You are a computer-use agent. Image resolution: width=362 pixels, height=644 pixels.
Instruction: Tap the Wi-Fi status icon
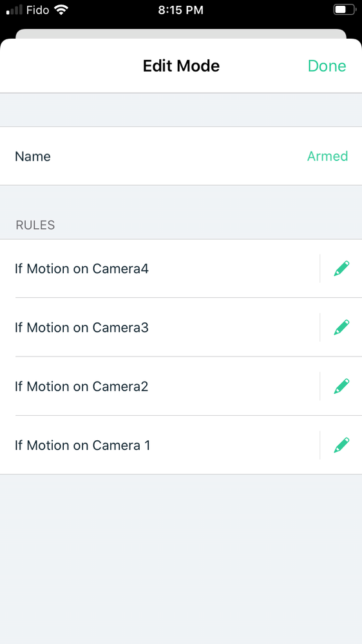[61, 10]
